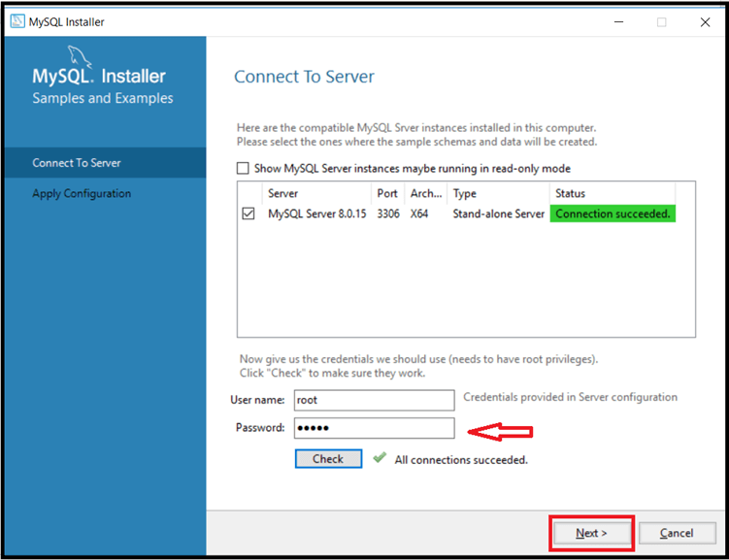Enable Show MySQL Server instances read-only checkbox
This screenshot has height=560, width=729.
click(243, 168)
